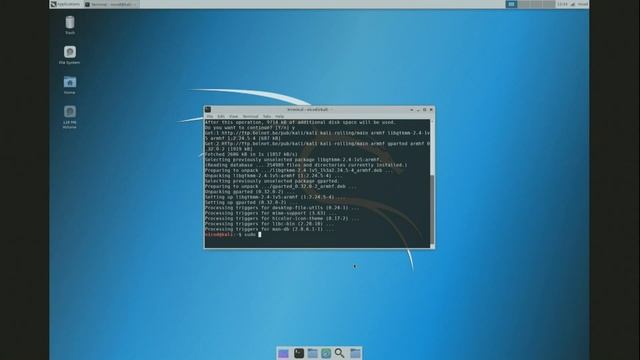Select the Terminal task button in top panel
The image size is (640, 360).
(111, 4)
